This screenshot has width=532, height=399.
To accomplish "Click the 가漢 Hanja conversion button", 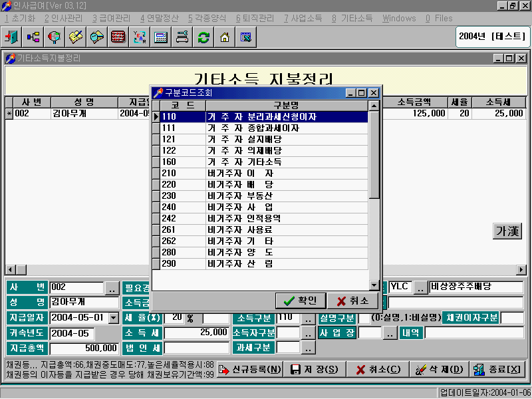I will coord(508,231).
